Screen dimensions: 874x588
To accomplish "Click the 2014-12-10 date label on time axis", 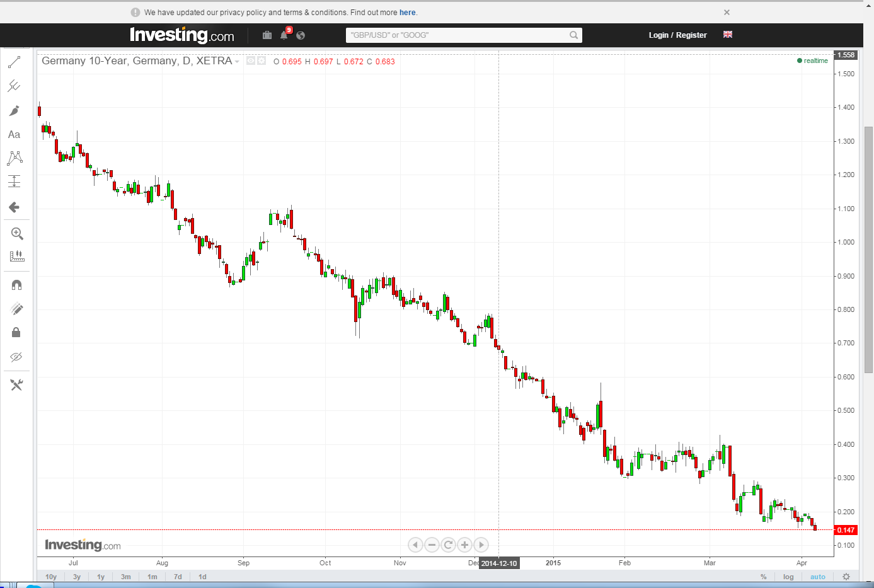I will (499, 563).
